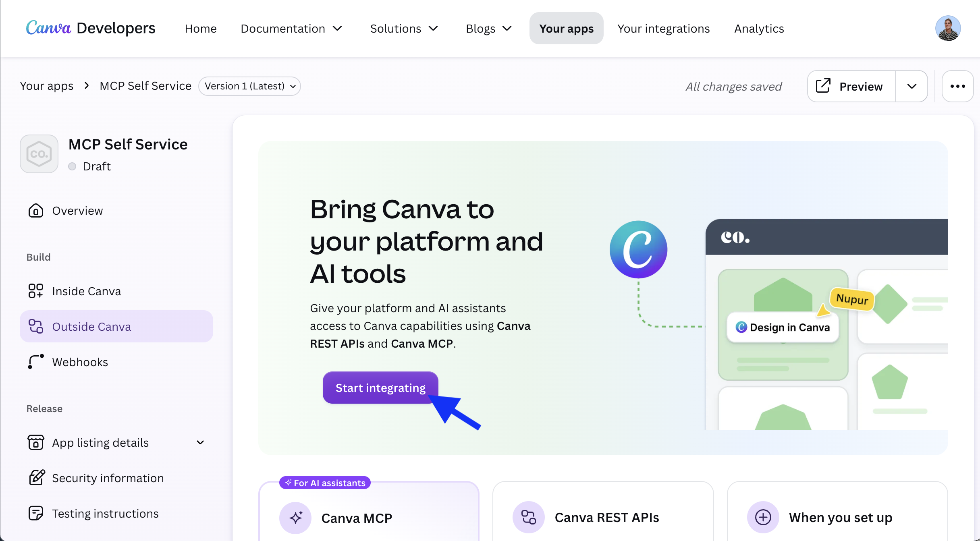Click the Canva MCP sparkle icon
This screenshot has height=541, width=980.
[x=295, y=518]
